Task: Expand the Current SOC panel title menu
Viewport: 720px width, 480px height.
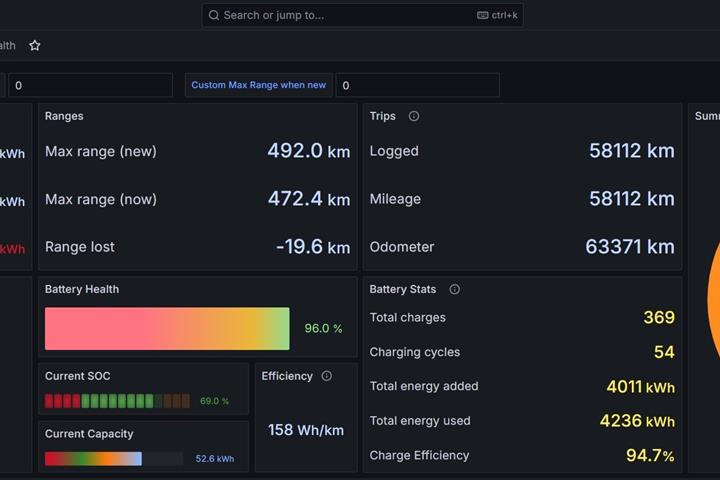Action: click(x=78, y=376)
